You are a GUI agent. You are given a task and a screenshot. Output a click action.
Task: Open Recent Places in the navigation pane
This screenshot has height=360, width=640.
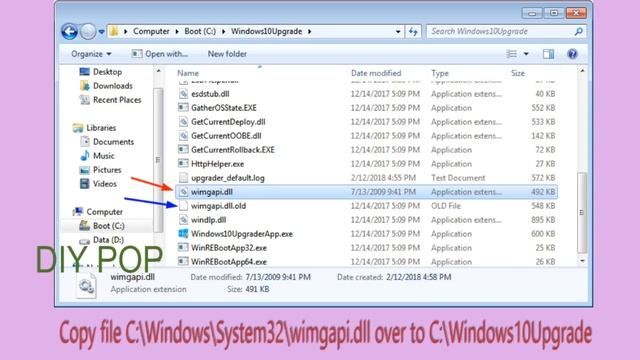coord(110,100)
